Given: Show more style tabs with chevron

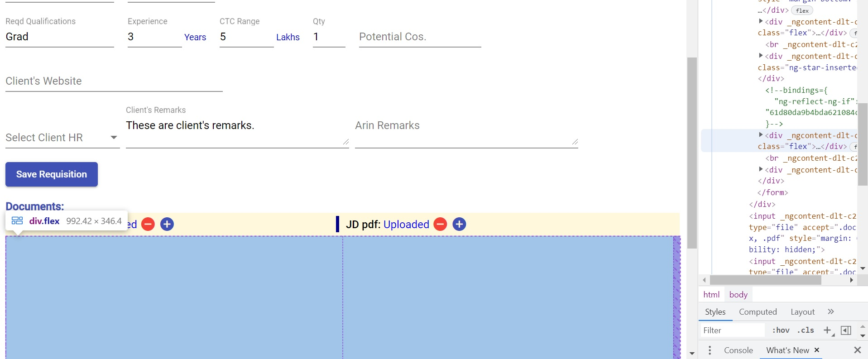Looking at the screenshot, I should (830, 311).
